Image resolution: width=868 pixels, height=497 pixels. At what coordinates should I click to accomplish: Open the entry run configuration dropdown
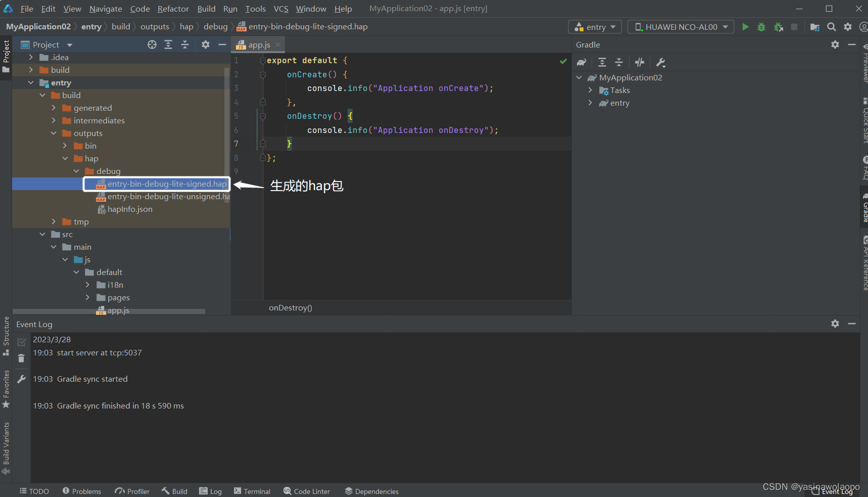[595, 27]
